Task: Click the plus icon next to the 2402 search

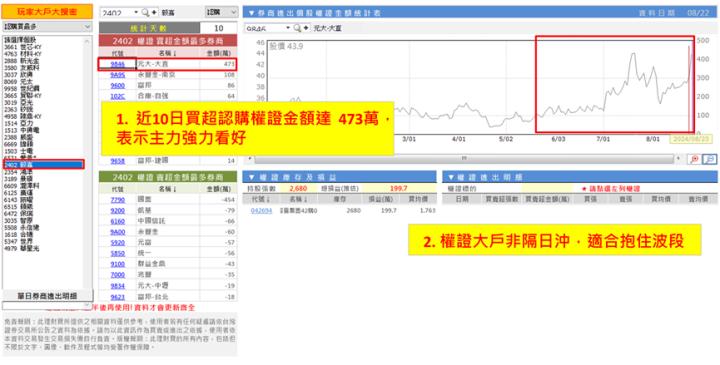Action: (x=154, y=12)
